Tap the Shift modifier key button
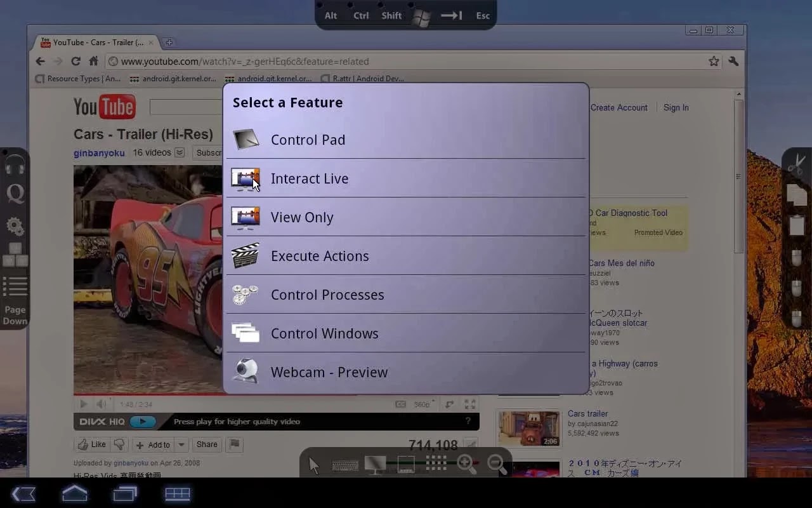Screen dimensions: 812x508 tap(391, 15)
